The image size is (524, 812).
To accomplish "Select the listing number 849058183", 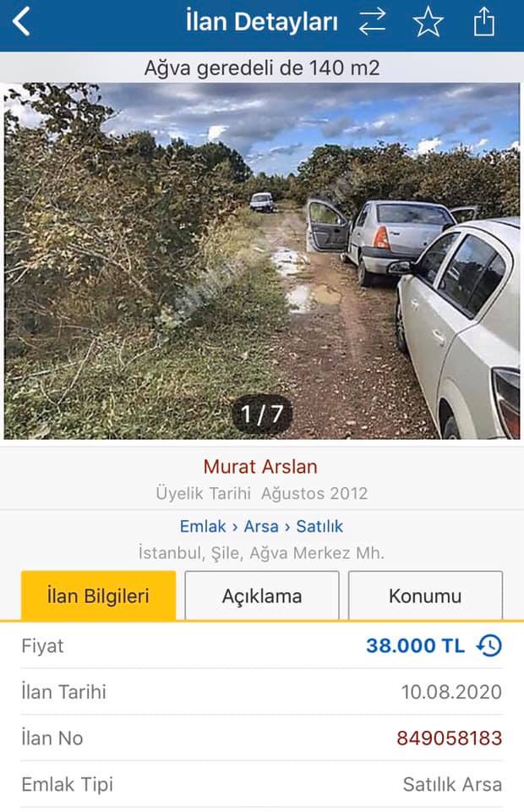I will pyautogui.click(x=449, y=738).
